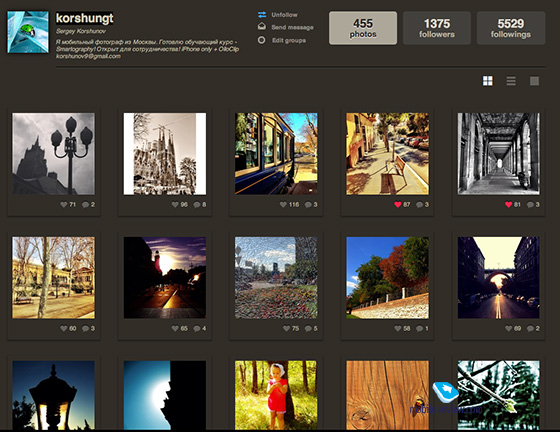This screenshot has width=560, height=432.
Task: Switch to grid view icon
Action: pyautogui.click(x=488, y=81)
